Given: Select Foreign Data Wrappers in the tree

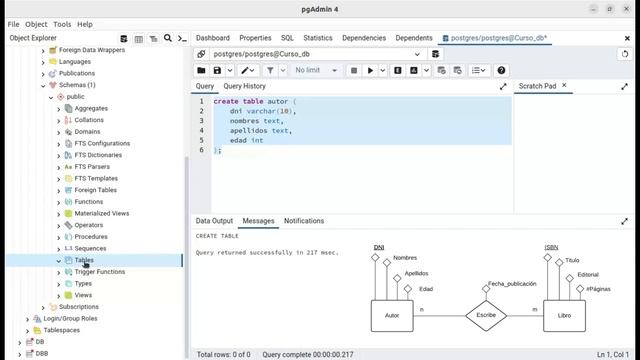Looking at the screenshot, I should 92,50.
